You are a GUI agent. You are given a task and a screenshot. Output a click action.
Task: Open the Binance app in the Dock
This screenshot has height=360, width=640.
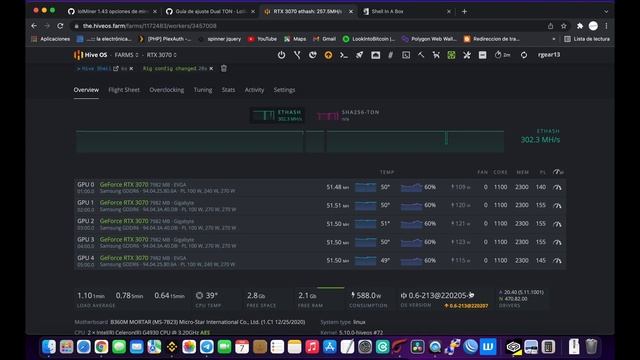171,347
